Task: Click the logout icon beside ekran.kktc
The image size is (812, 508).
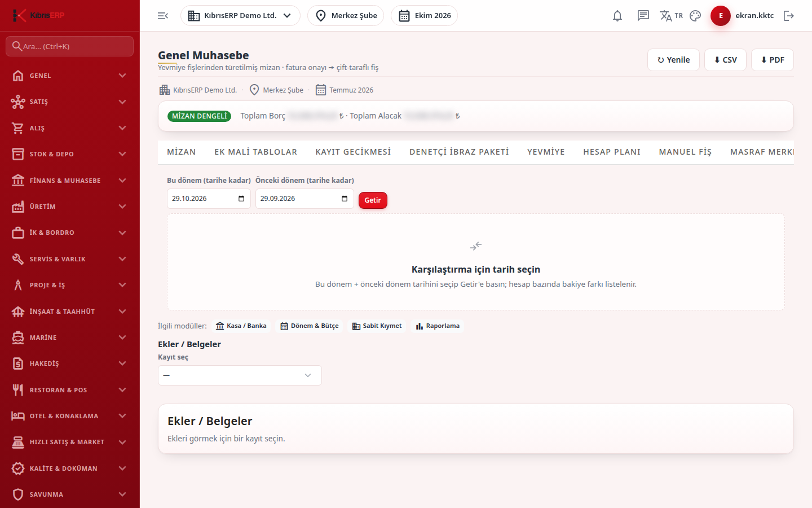Action: 789,16
